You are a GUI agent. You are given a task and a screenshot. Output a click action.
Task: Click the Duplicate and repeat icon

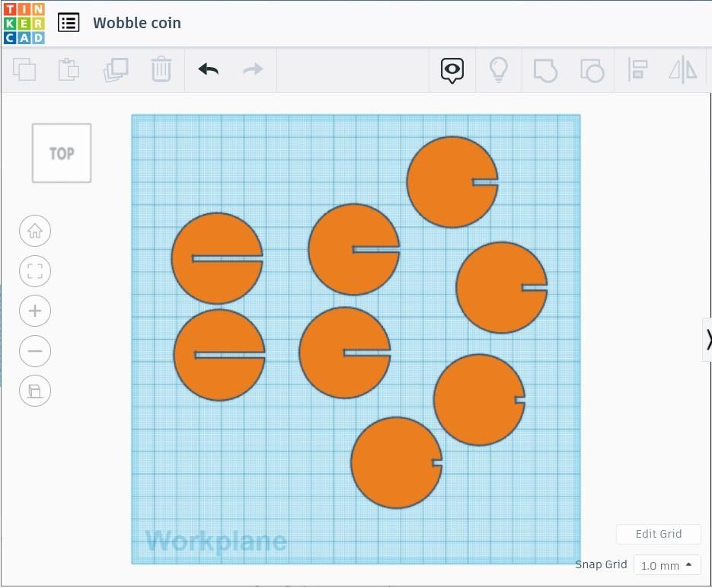(x=116, y=69)
